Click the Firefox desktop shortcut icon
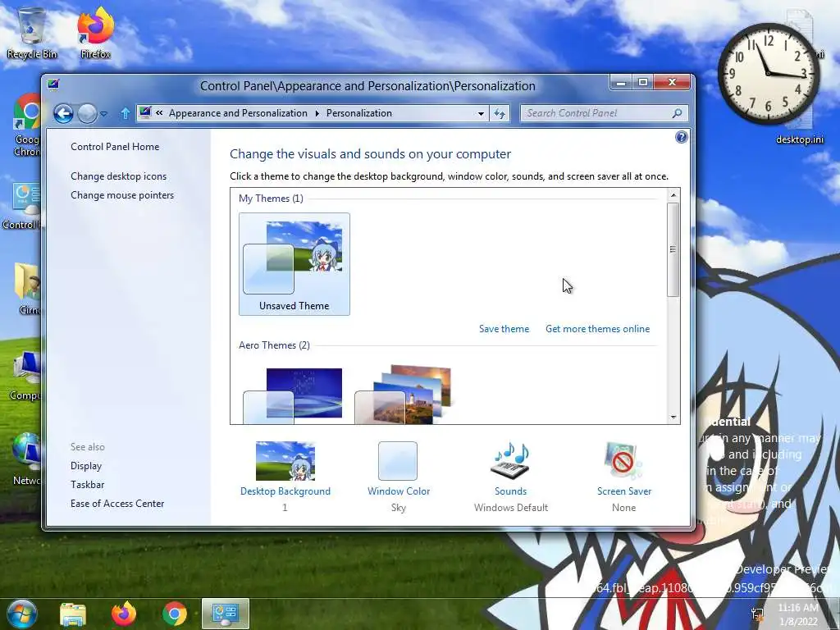 95,33
